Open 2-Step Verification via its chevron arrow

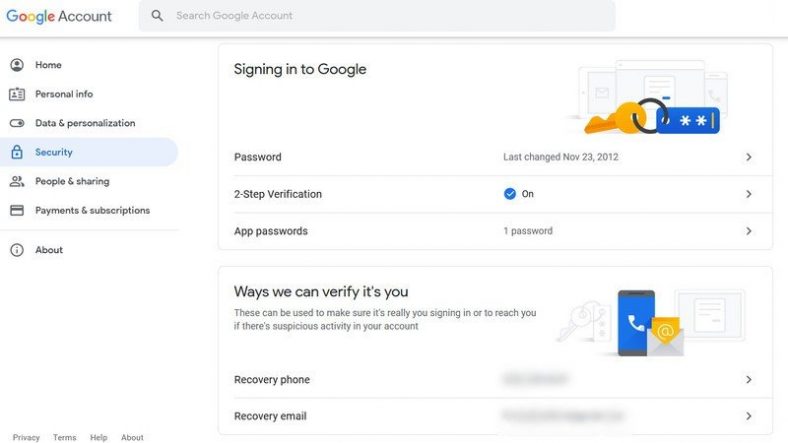coord(749,194)
